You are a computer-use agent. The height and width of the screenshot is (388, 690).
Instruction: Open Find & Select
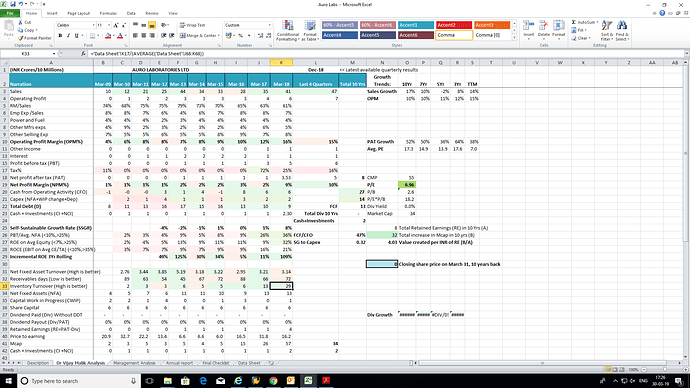[x=622, y=31]
